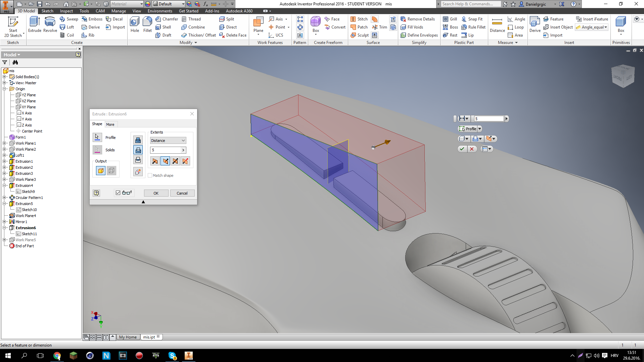The width and height of the screenshot is (644, 362).
Task: Switch to the My Home document tab
Action: (128, 337)
